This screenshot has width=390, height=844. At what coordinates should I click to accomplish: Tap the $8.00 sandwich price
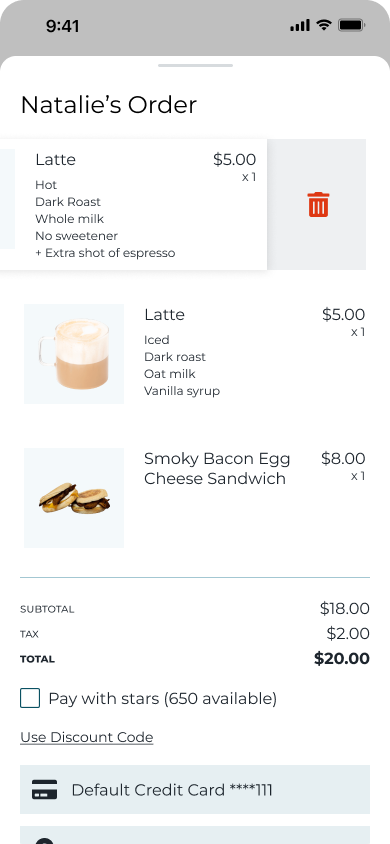[x=343, y=459]
